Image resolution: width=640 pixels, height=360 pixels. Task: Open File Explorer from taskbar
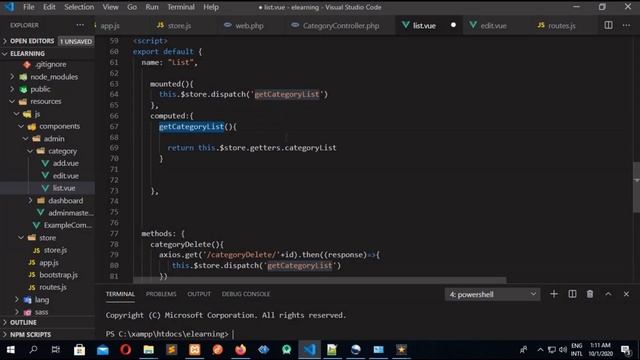(x=149, y=350)
